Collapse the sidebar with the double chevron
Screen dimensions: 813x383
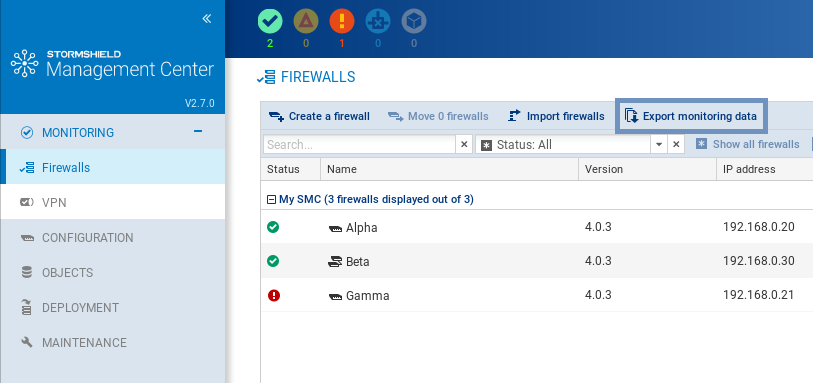207,19
